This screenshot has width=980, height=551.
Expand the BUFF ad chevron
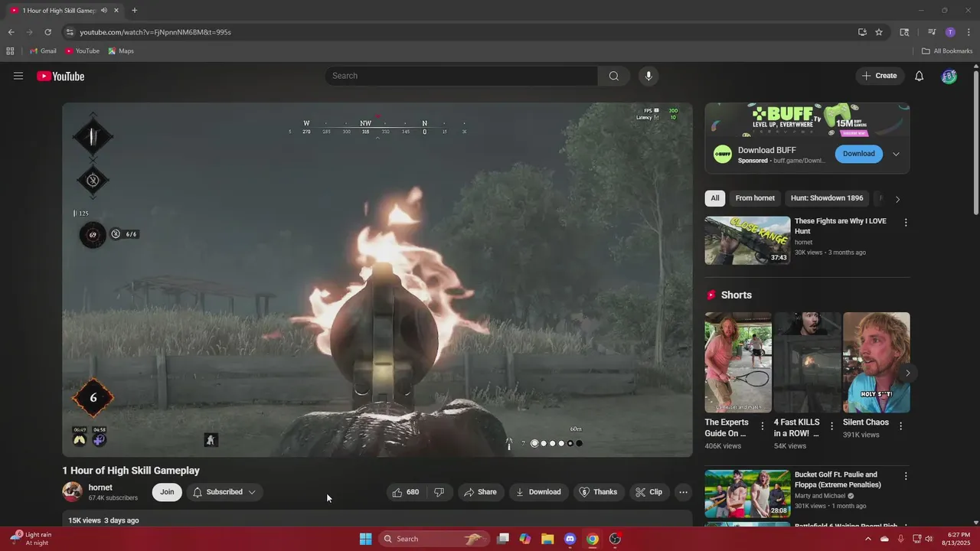[896, 154]
